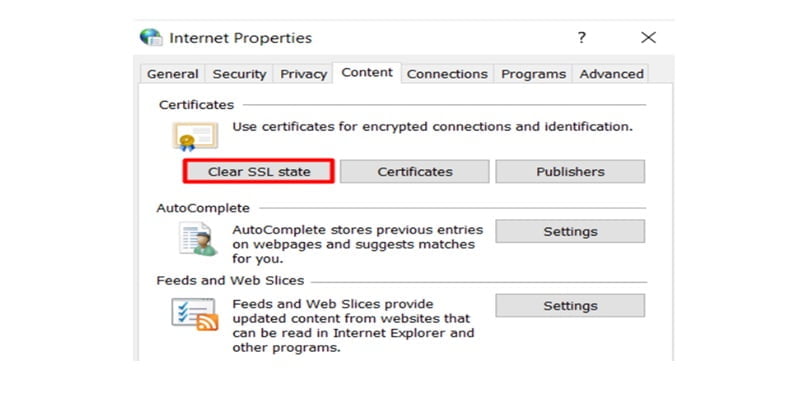Click the Publishers button
Screen dimensions: 800x413
coord(570,172)
